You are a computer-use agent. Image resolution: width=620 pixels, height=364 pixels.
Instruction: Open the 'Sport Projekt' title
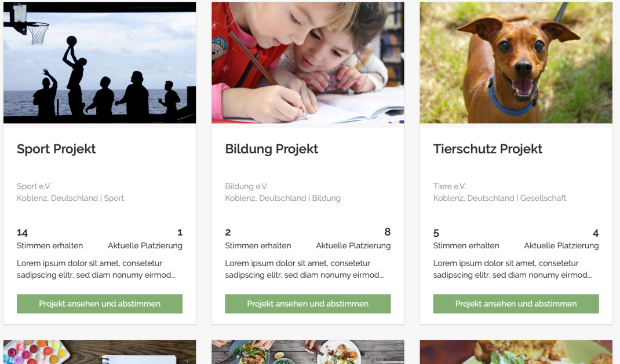coord(56,149)
